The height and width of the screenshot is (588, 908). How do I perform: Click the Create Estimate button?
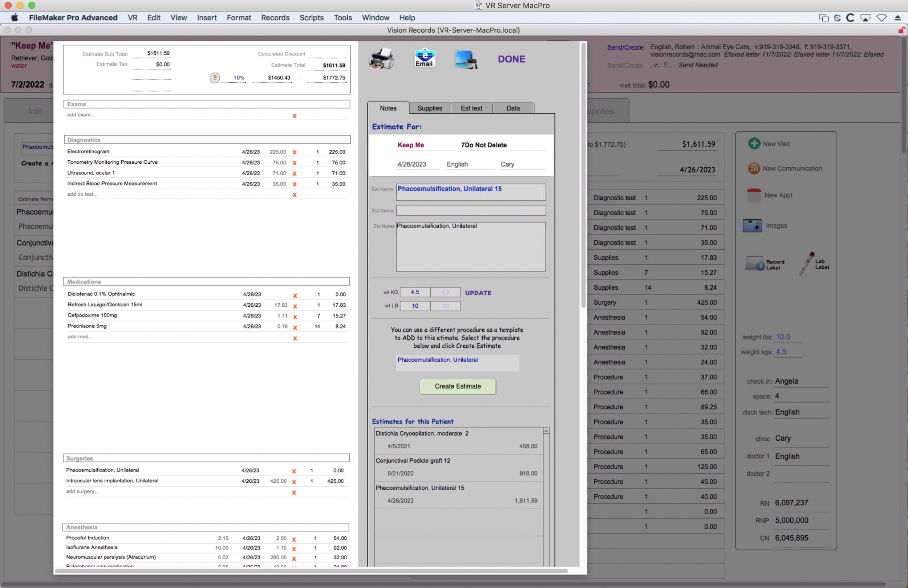(457, 386)
